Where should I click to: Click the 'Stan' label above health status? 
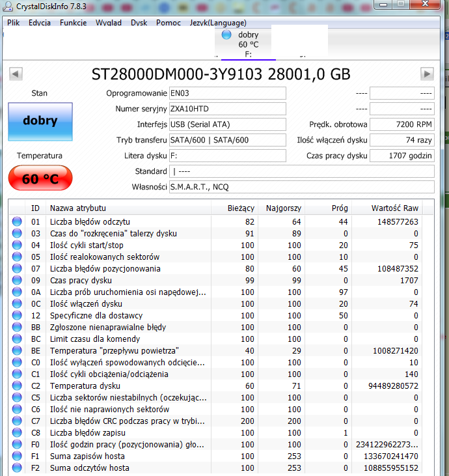[x=40, y=93]
